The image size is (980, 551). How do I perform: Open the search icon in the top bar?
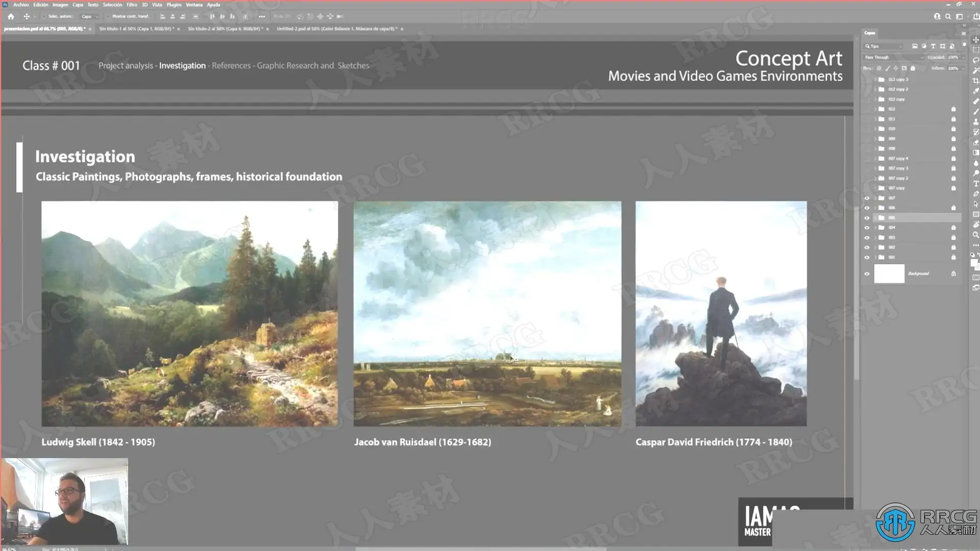pos(948,16)
